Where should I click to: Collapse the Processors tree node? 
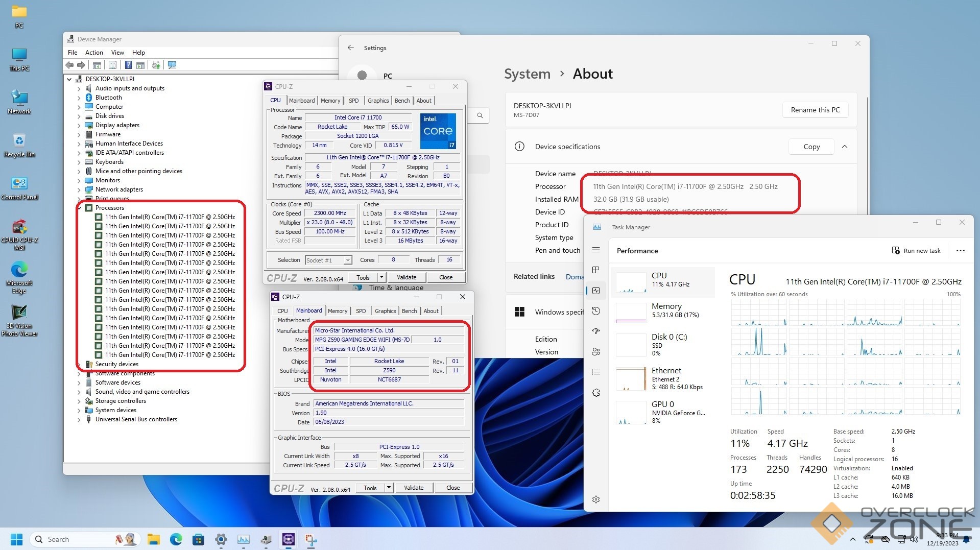pyautogui.click(x=80, y=208)
